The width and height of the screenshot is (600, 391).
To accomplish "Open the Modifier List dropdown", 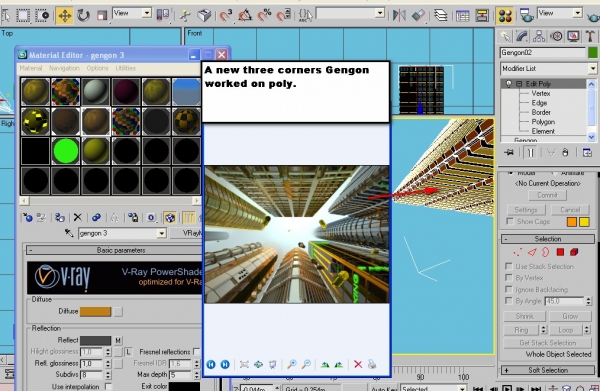I will 549,68.
